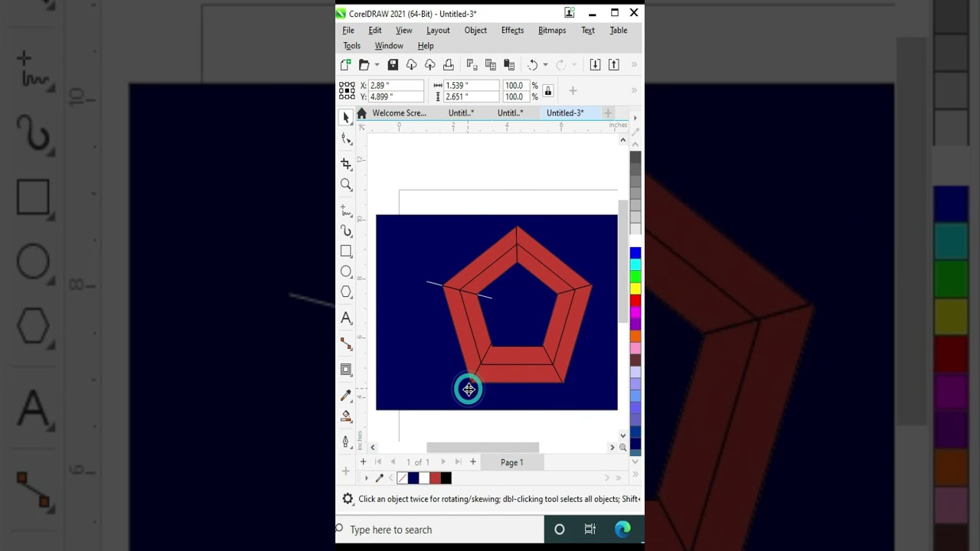The height and width of the screenshot is (551, 980).
Task: Open the File menu
Action: click(x=348, y=31)
